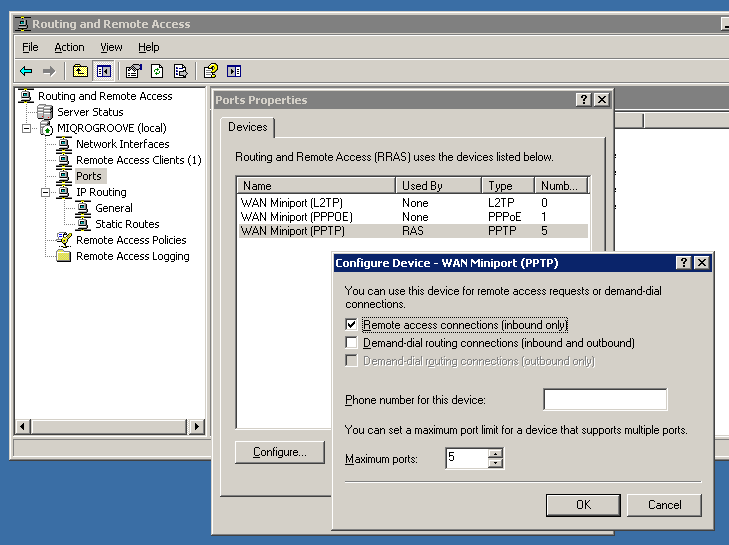Viewport: 729px width, 545px height.
Task: Close the Ports Properties dialog
Action: pos(602,100)
